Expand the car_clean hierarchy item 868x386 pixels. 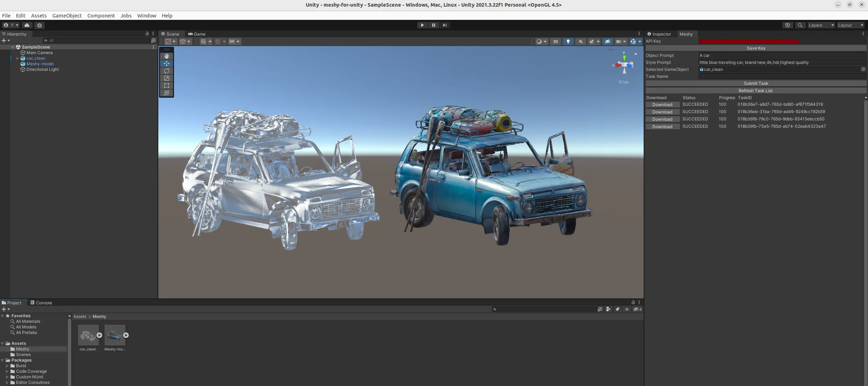coord(17,58)
